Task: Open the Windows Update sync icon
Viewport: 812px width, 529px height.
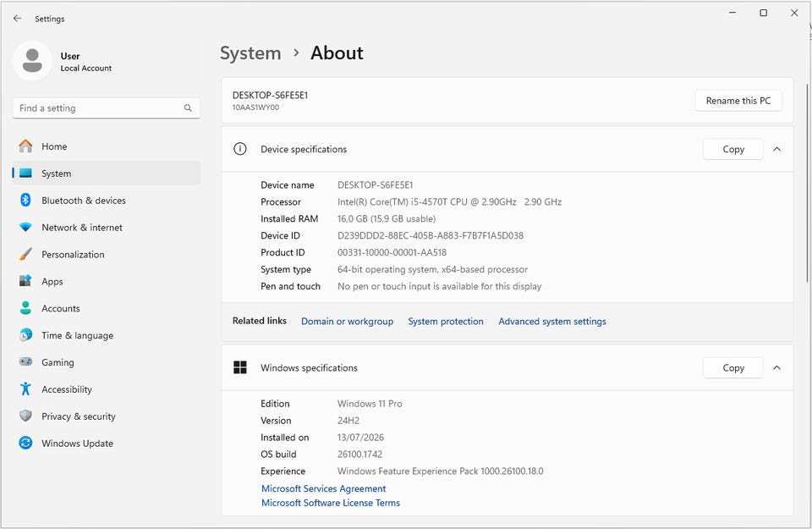Action: click(x=25, y=443)
